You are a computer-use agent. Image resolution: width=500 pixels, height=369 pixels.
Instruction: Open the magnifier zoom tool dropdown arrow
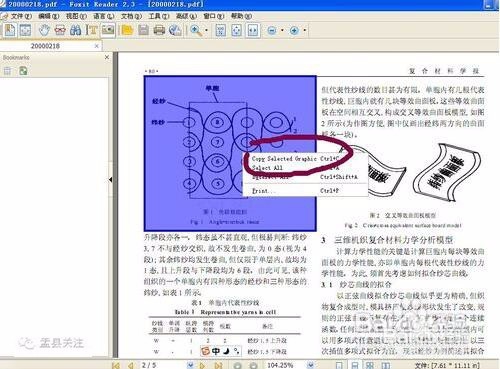coord(206,31)
